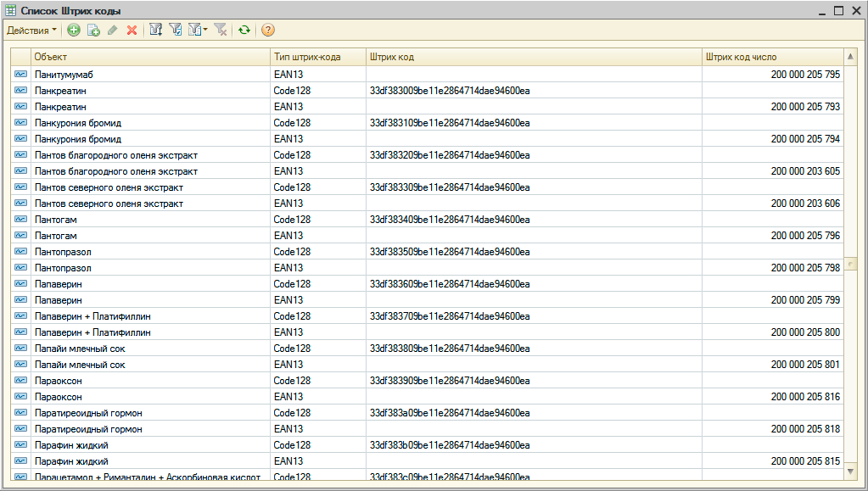Click the Тип штрих-кода column header
868x491 pixels.
point(316,57)
